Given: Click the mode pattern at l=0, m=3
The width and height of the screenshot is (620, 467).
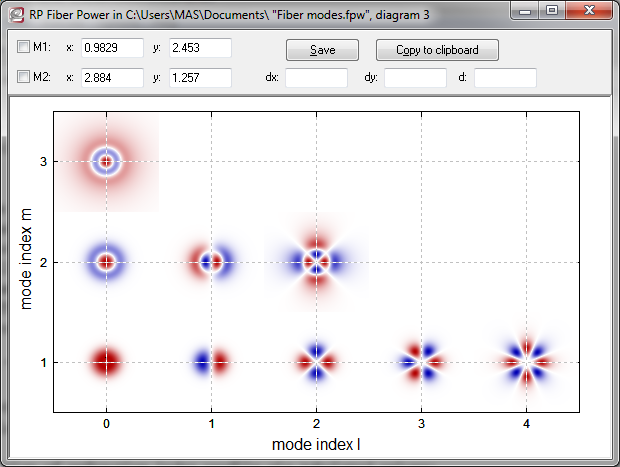Looking at the screenshot, I should pyautogui.click(x=106, y=161).
